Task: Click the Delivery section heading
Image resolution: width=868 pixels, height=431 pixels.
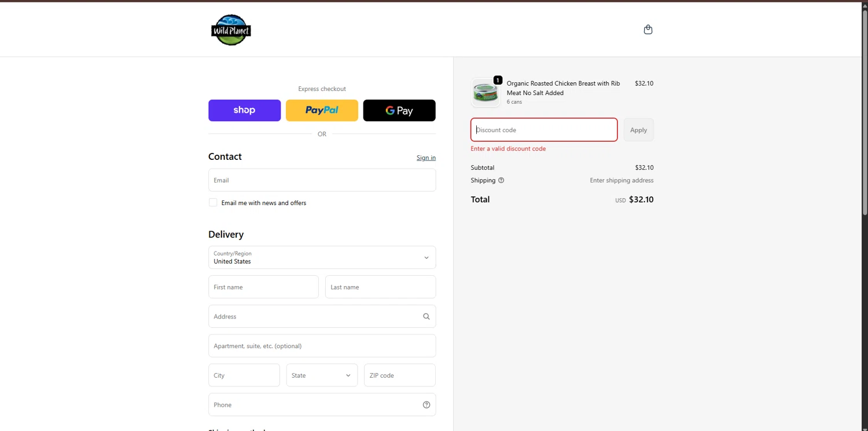Action: pyautogui.click(x=226, y=235)
